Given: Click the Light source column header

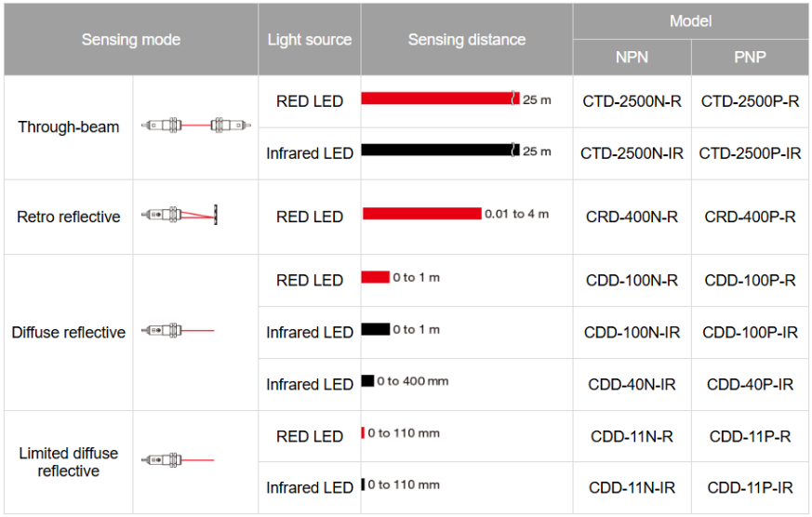Looking at the screenshot, I should coord(309,39).
